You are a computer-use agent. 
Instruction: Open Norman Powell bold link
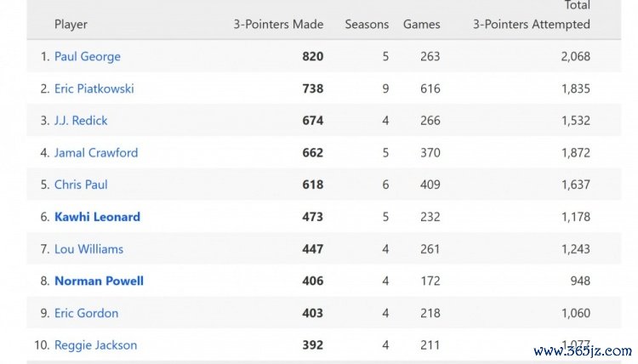(x=99, y=281)
